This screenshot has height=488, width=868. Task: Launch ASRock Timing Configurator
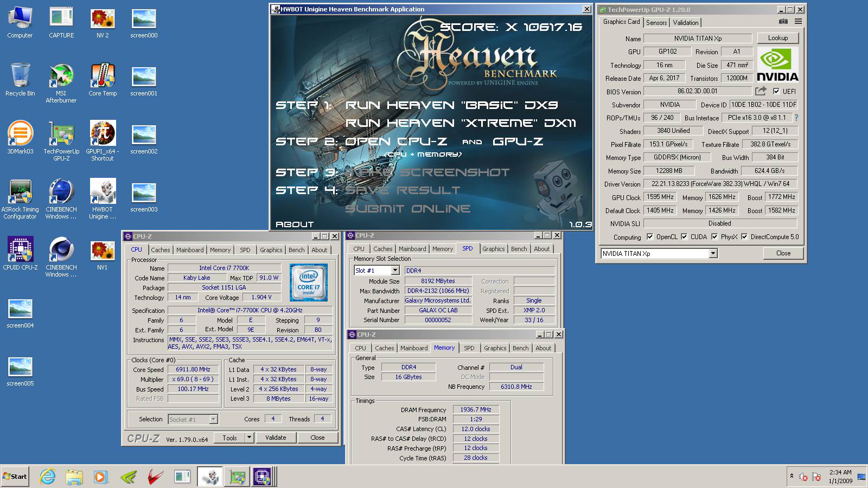20,199
